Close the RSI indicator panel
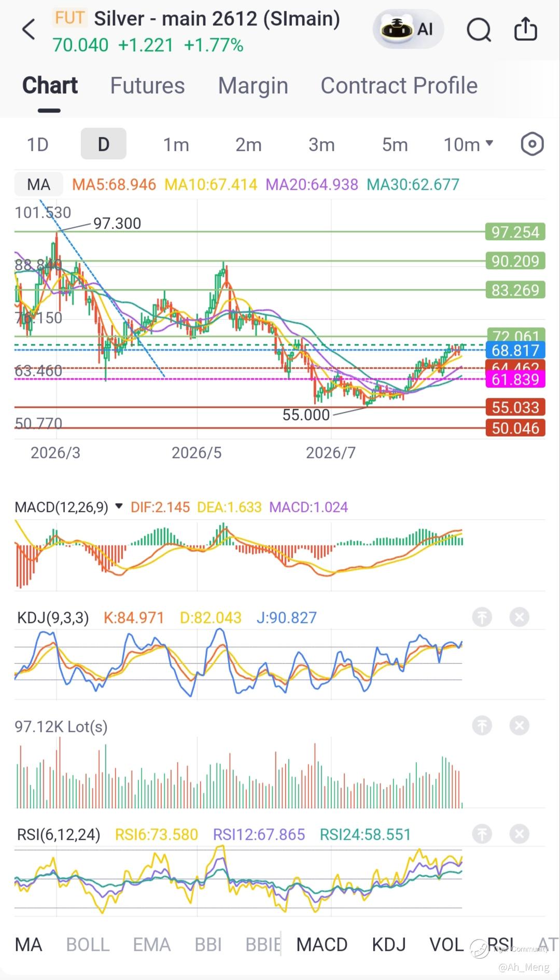Viewport: 560px width, 980px height. click(519, 834)
